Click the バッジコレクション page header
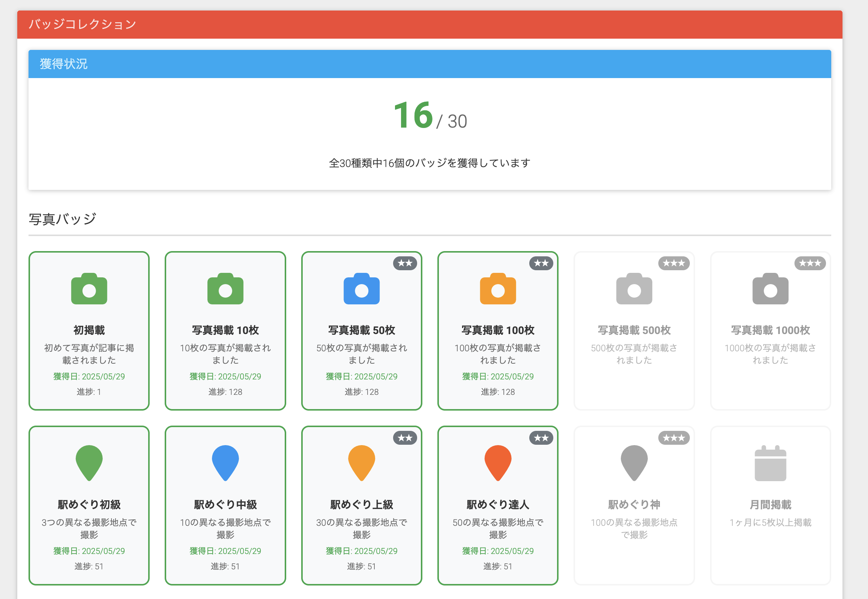The image size is (868, 599). 430,24
